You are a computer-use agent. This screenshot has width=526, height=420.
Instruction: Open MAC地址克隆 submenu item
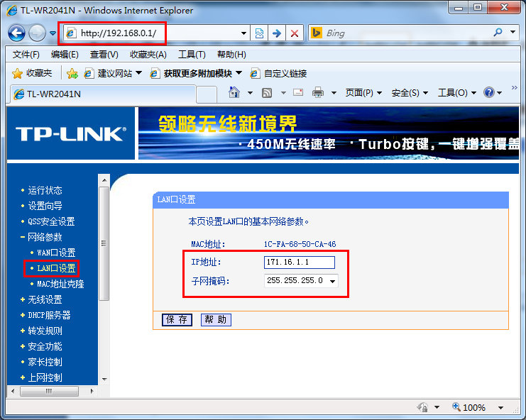click(x=60, y=284)
